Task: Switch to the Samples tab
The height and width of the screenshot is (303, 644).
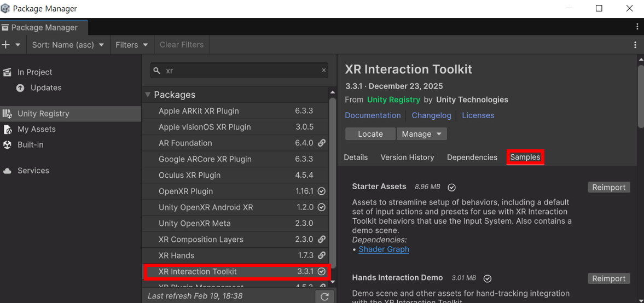Action: (525, 158)
